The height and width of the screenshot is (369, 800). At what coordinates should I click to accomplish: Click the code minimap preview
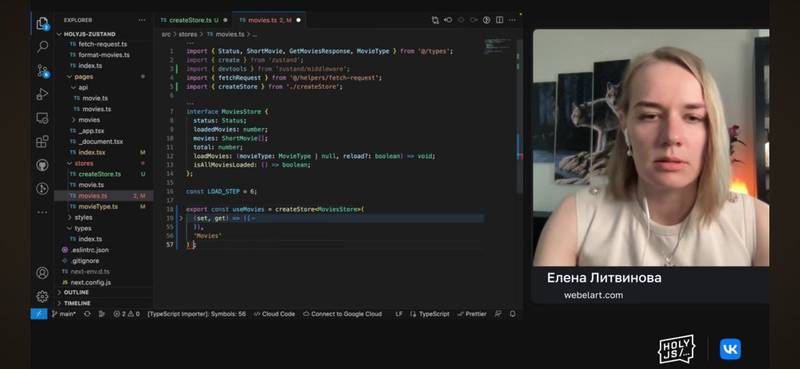coord(498,46)
